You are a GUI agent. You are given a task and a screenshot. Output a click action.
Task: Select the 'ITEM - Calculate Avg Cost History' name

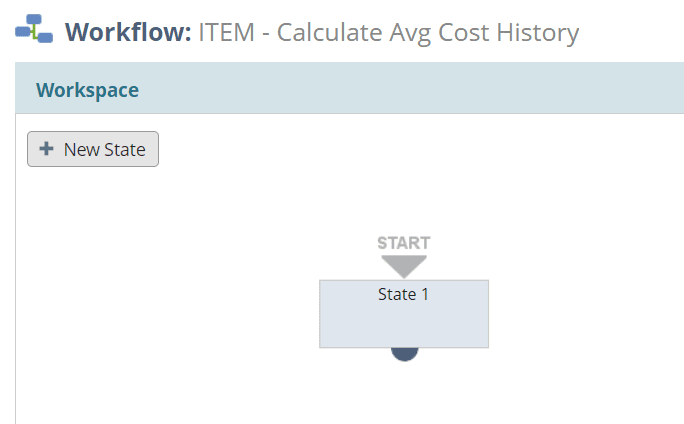click(389, 33)
